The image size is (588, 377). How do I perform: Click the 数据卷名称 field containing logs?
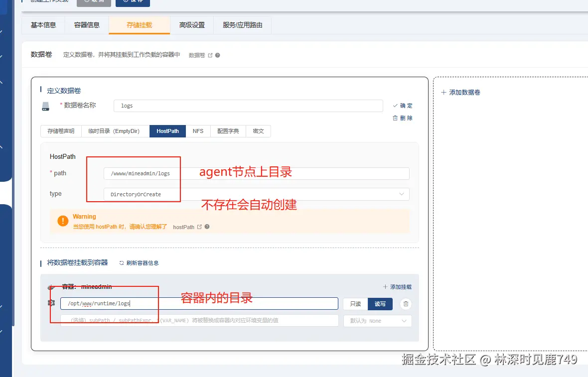click(x=248, y=106)
